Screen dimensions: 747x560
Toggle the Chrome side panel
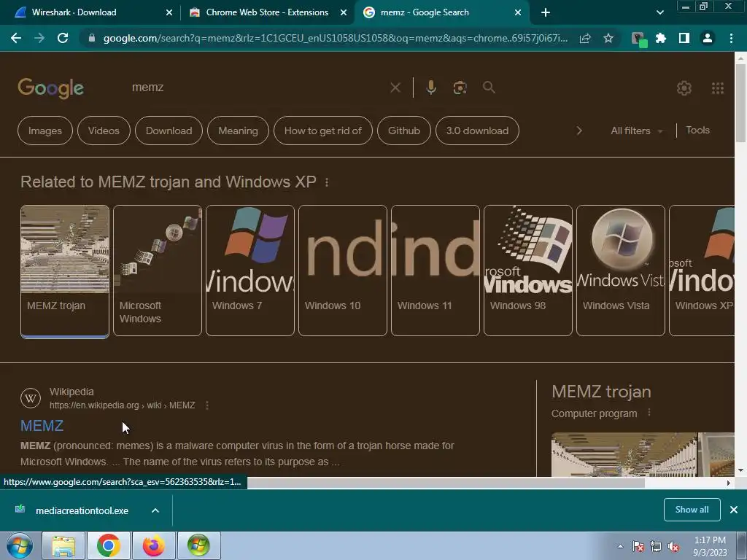[684, 38]
